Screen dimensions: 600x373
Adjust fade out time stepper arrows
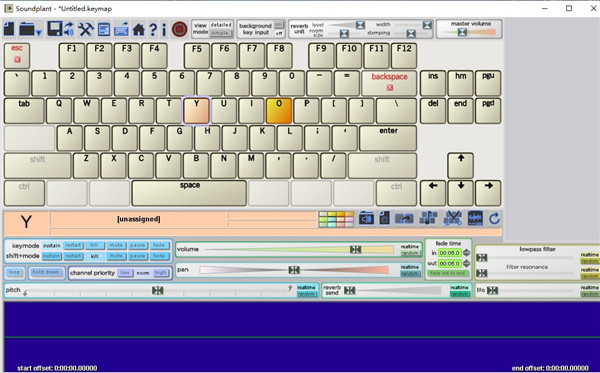coord(466,263)
